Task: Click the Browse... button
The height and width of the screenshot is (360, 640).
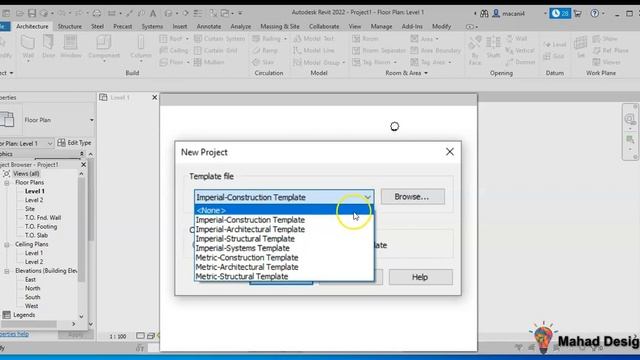Action: (413, 197)
